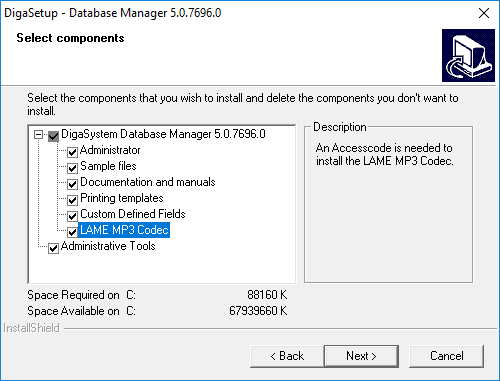Select the Administrative Tools item label
This screenshot has height=381, width=500.
[108, 246]
